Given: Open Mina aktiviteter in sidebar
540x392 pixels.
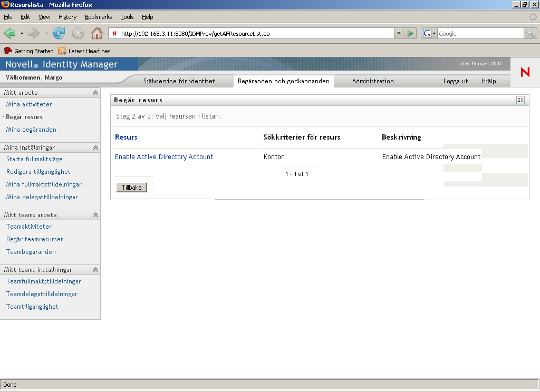Looking at the screenshot, I should 30,104.
